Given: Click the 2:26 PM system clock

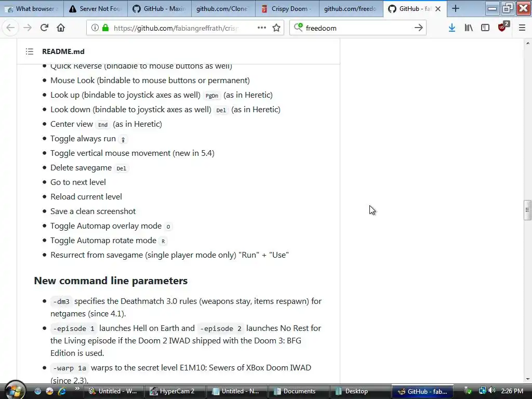Looking at the screenshot, I should [x=512, y=391].
